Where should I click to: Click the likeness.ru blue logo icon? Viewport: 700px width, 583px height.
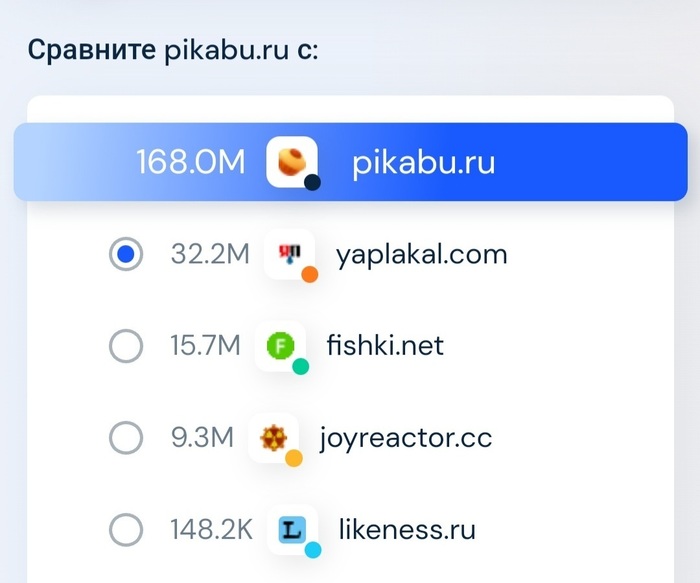point(293,529)
